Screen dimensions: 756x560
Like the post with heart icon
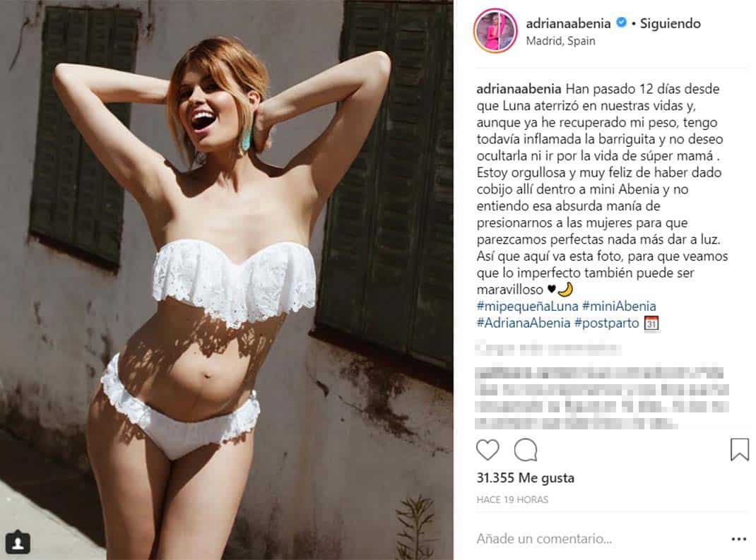coord(488,450)
